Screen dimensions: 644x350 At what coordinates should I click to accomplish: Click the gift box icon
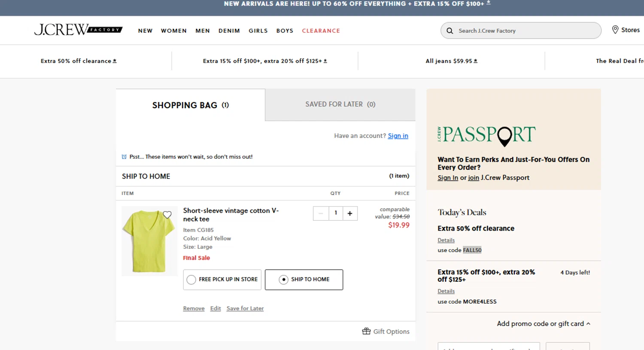(x=366, y=331)
